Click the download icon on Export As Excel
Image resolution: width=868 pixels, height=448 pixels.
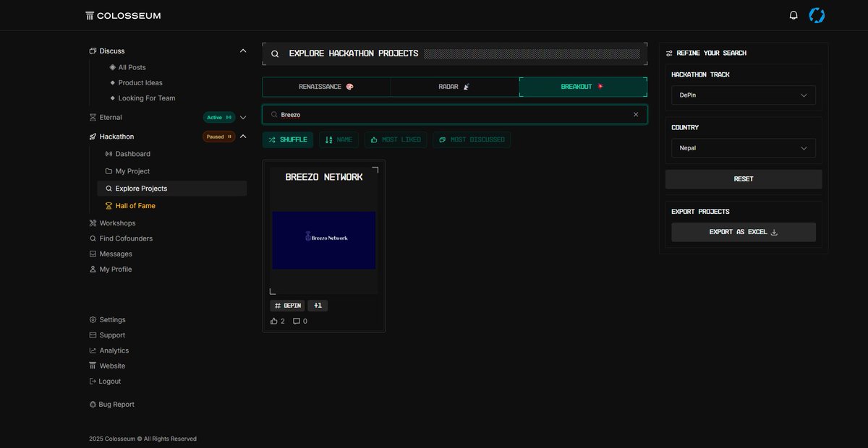pos(773,232)
